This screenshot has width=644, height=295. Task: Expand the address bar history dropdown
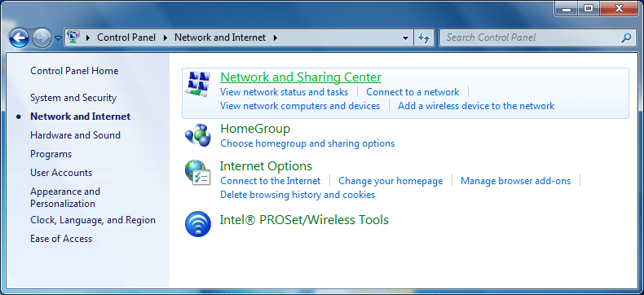click(x=405, y=37)
